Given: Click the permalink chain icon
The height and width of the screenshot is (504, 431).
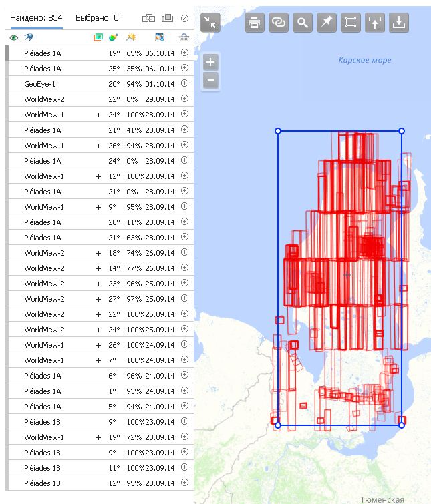Looking at the screenshot, I should 279,23.
